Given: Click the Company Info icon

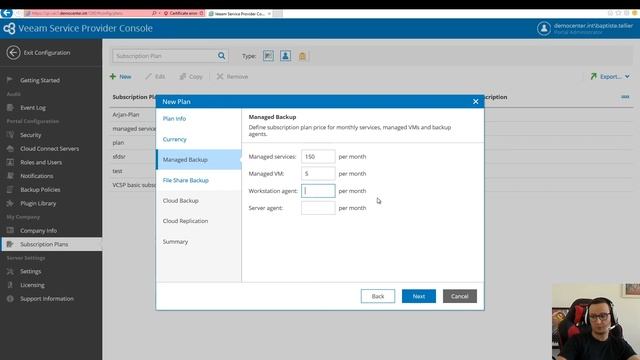Looking at the screenshot, I should pos(10,231).
